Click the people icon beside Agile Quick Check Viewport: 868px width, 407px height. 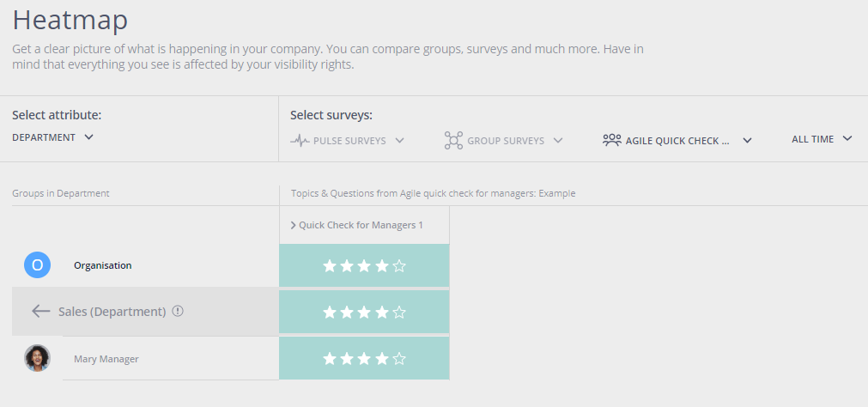pos(611,141)
